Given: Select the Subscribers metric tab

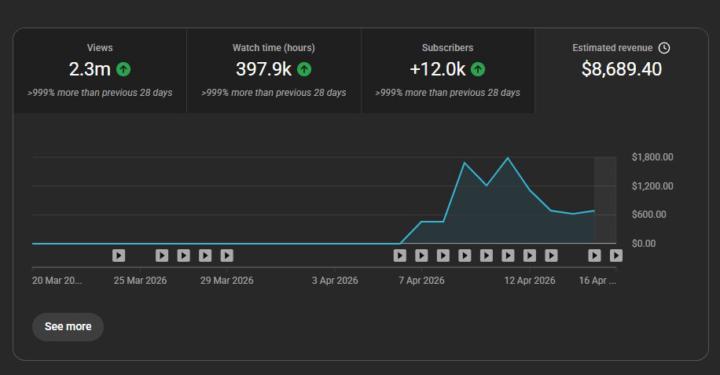Looking at the screenshot, I should [448, 71].
